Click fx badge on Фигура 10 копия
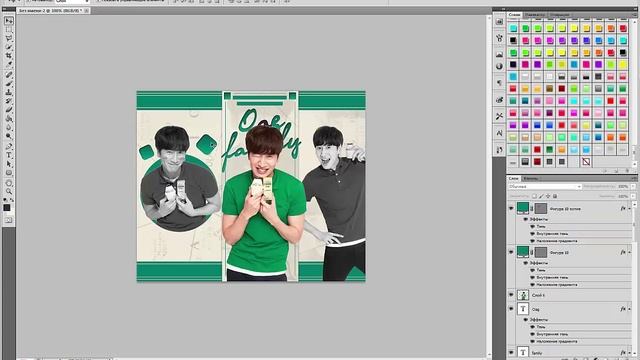640x360 pixels. point(623,209)
